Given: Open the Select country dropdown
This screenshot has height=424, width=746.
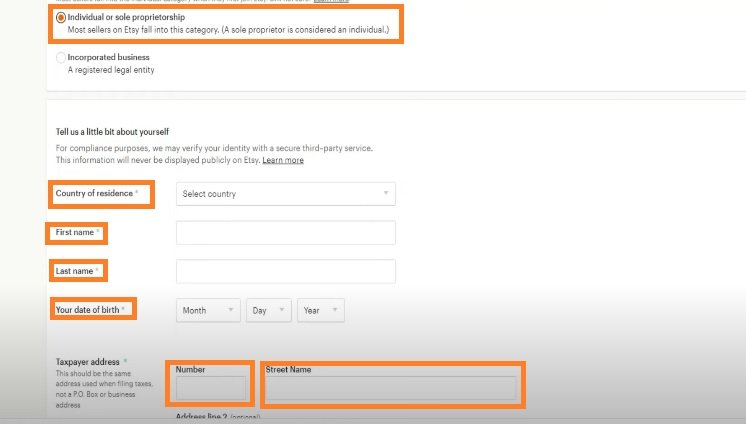Looking at the screenshot, I should [x=285, y=194].
